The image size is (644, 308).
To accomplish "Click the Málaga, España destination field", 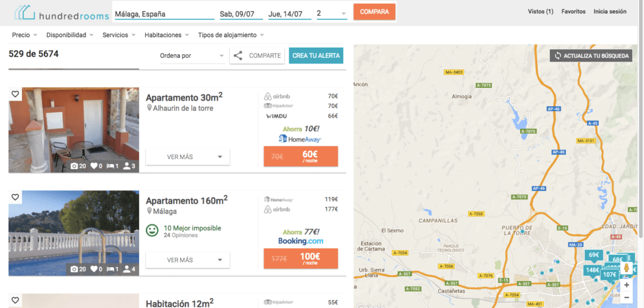I will point(164,14).
